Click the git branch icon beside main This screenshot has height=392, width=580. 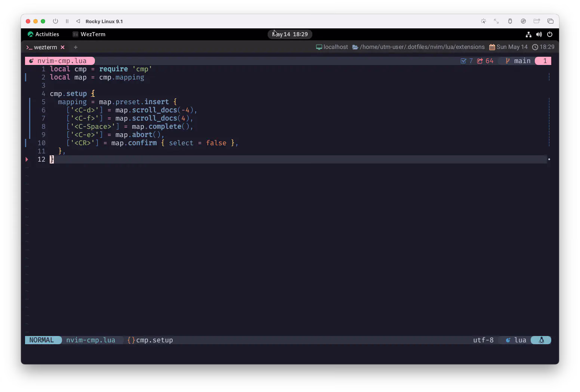click(507, 61)
